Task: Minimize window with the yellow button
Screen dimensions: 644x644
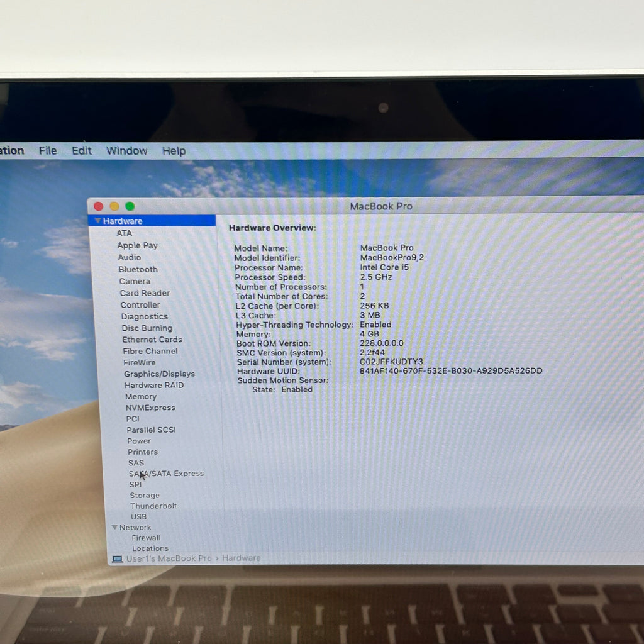Action: [x=114, y=206]
